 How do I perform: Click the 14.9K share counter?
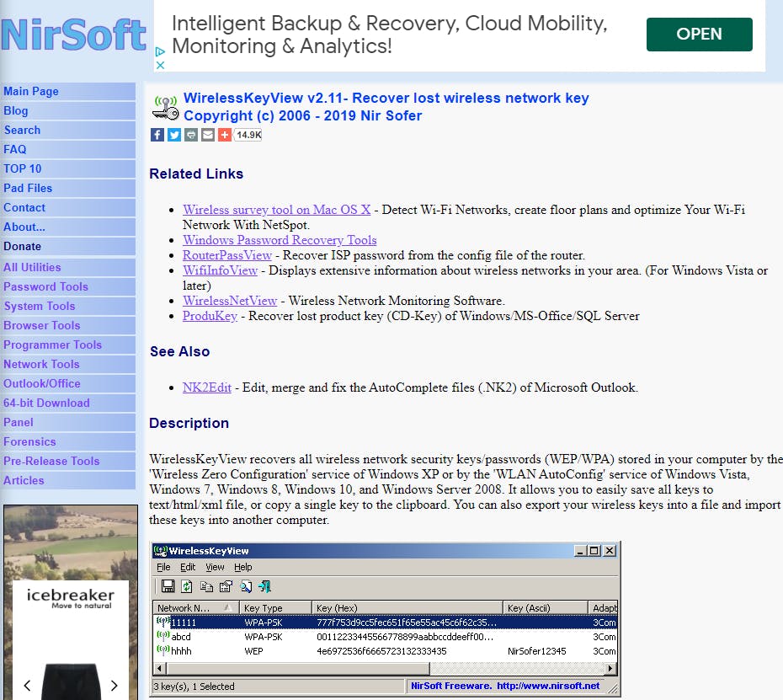[248, 135]
